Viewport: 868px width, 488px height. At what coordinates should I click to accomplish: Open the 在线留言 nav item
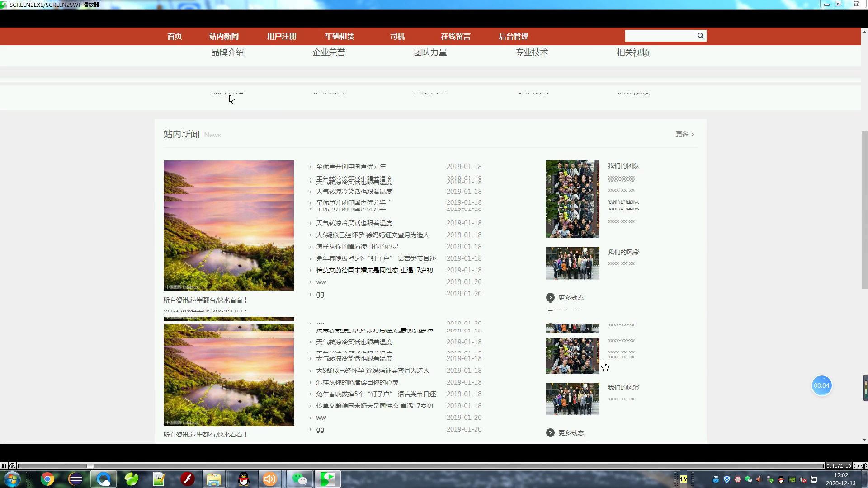click(x=456, y=36)
